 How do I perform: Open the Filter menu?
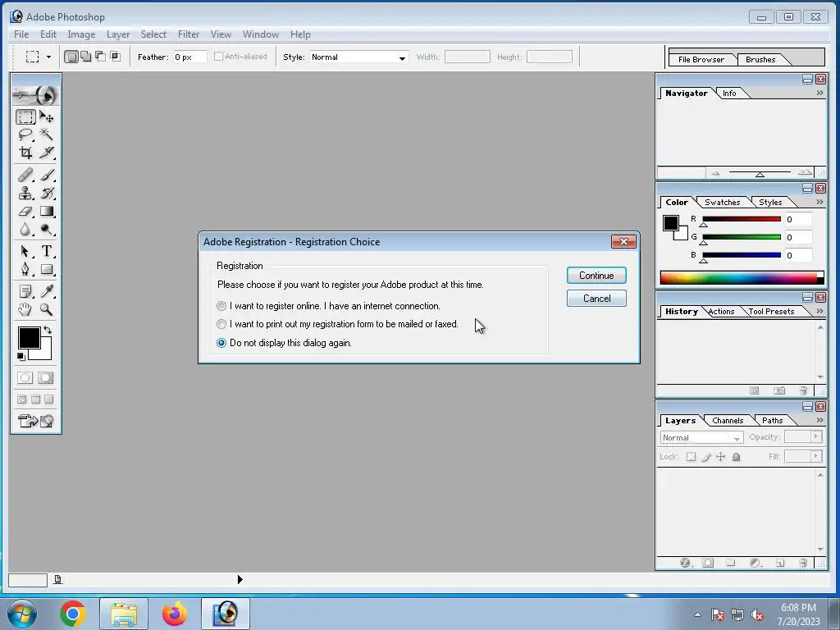point(189,34)
